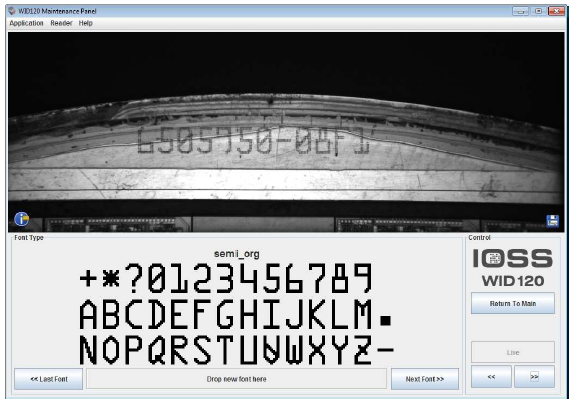Image resolution: width=577 pixels, height=408 pixels.
Task: Click the semi_org font name label
Action: (237, 254)
